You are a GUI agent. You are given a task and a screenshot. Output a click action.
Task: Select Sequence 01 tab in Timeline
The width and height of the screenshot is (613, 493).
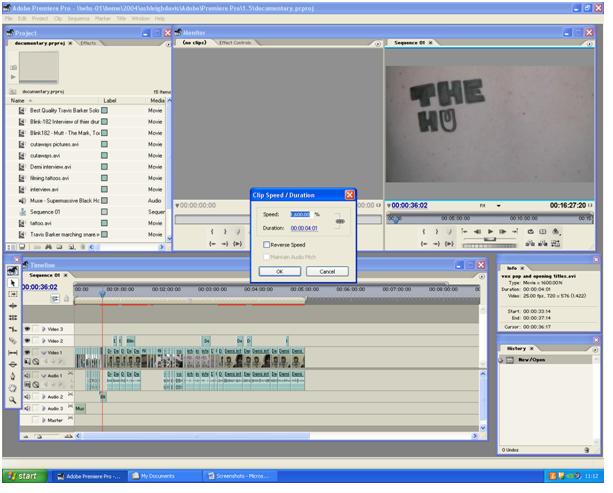coord(44,275)
